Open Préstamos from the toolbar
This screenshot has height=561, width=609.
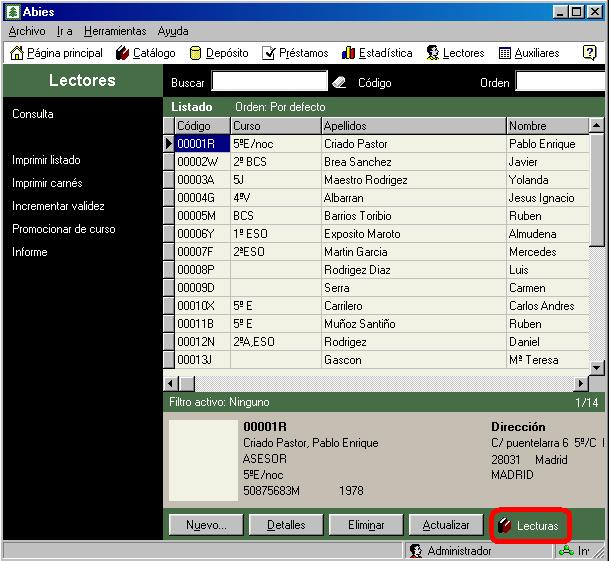(x=295, y=53)
